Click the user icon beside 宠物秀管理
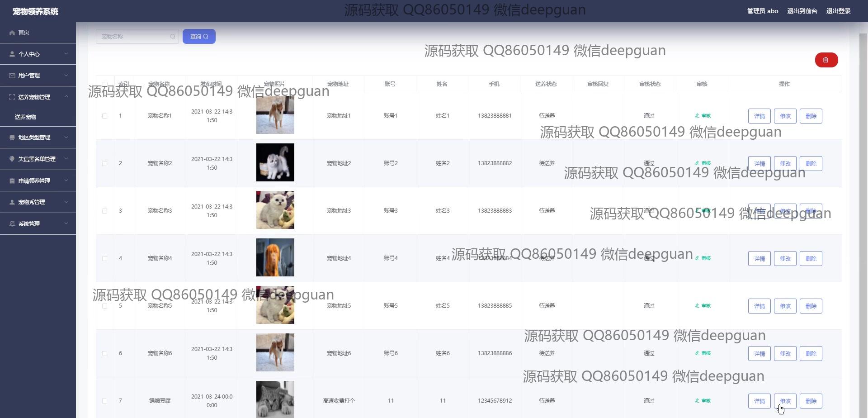868x418 pixels. pos(12,202)
